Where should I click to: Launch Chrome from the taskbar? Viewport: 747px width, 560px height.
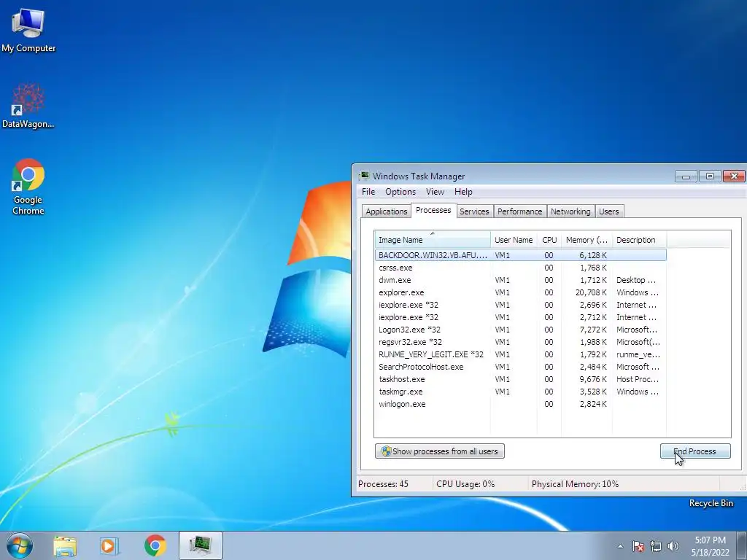(155, 545)
